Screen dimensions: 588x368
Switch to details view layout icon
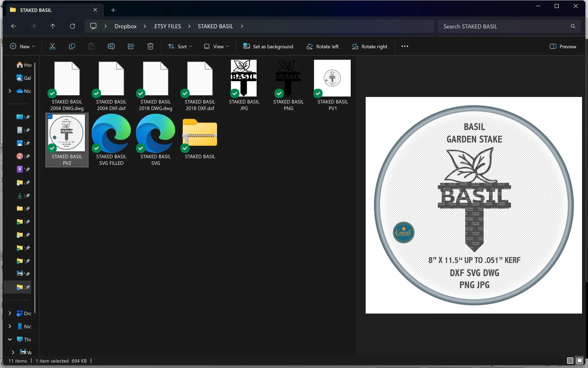point(570,360)
